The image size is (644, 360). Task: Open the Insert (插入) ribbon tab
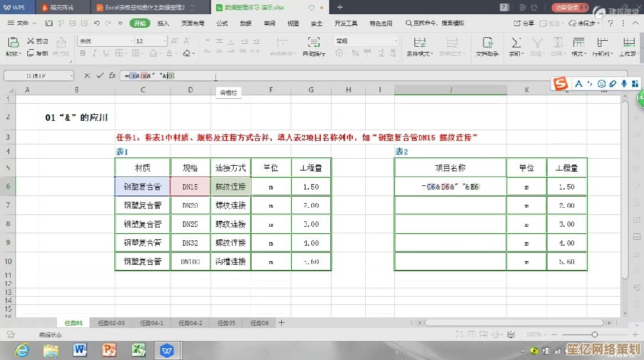pos(163,23)
